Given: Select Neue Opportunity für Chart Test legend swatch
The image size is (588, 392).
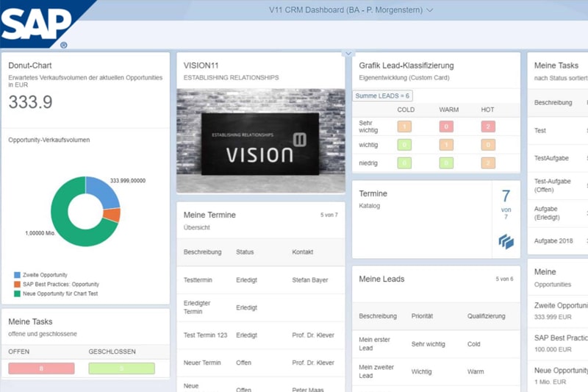Looking at the screenshot, I should click(x=17, y=293).
